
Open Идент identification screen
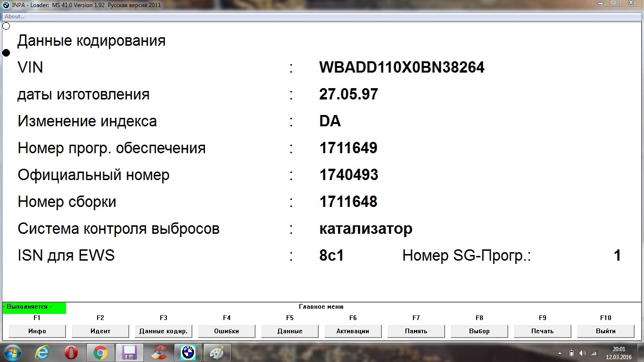click(x=100, y=331)
